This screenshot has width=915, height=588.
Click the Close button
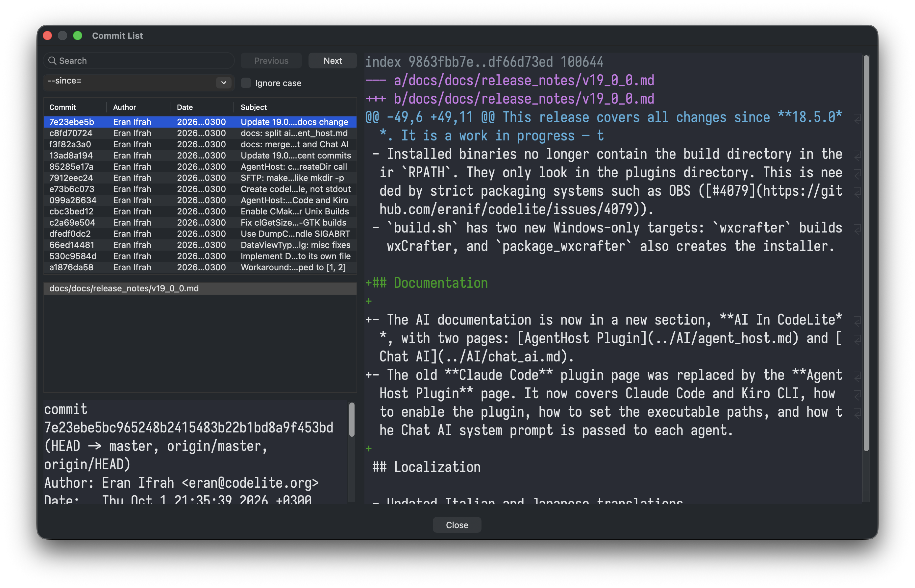(457, 525)
